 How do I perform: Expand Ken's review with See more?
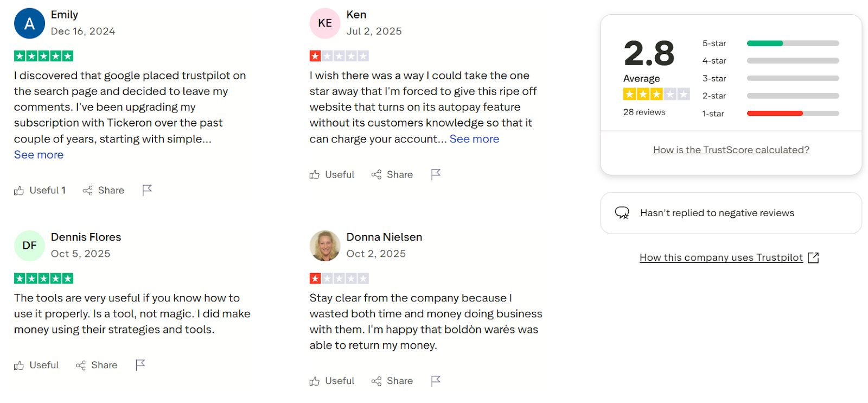474,139
